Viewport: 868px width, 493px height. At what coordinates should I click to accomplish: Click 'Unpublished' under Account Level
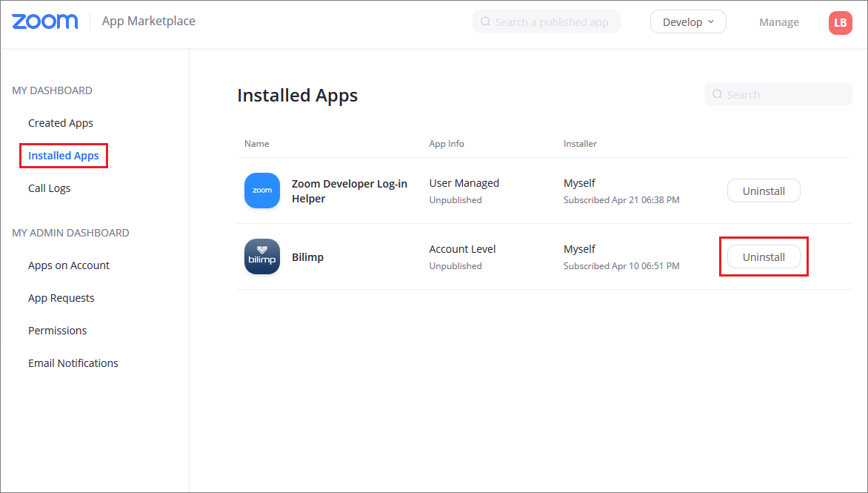(x=455, y=266)
